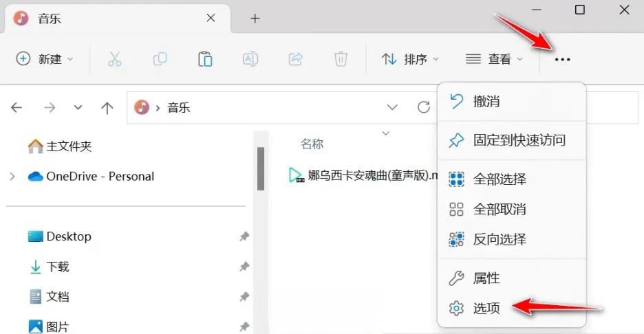Click the chevron above the 名称 column
Image resolution: width=644 pixels, height=334 pixels.
click(386, 133)
